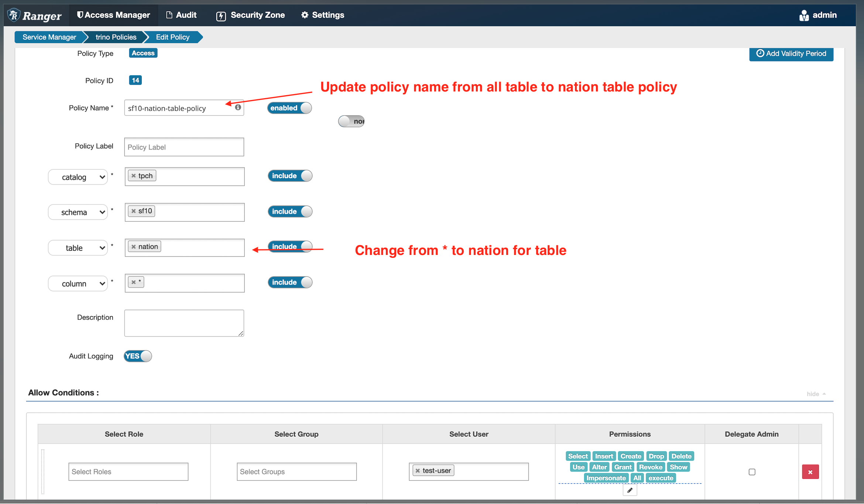The width and height of the screenshot is (864, 504).
Task: Toggle Audit Logging YES switch
Action: point(138,356)
